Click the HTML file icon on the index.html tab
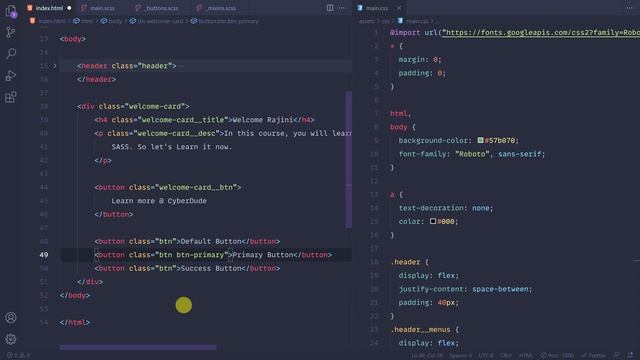This screenshot has width=640, height=360. (30, 8)
